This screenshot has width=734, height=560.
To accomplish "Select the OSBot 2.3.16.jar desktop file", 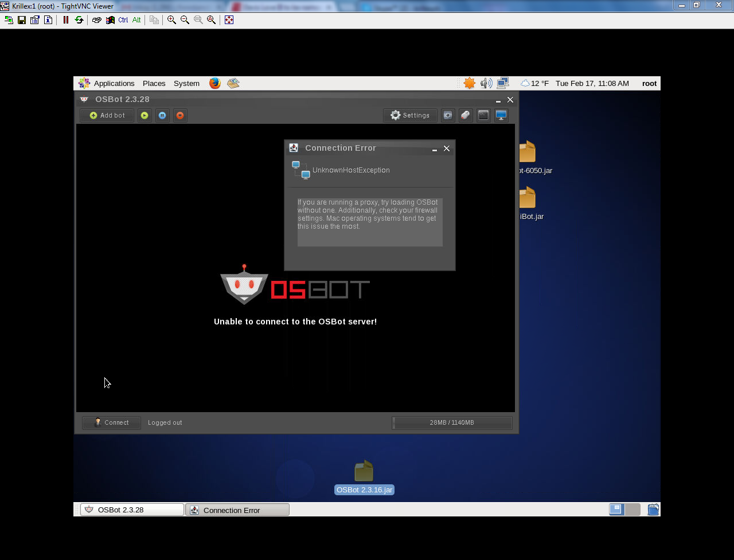I will (364, 478).
